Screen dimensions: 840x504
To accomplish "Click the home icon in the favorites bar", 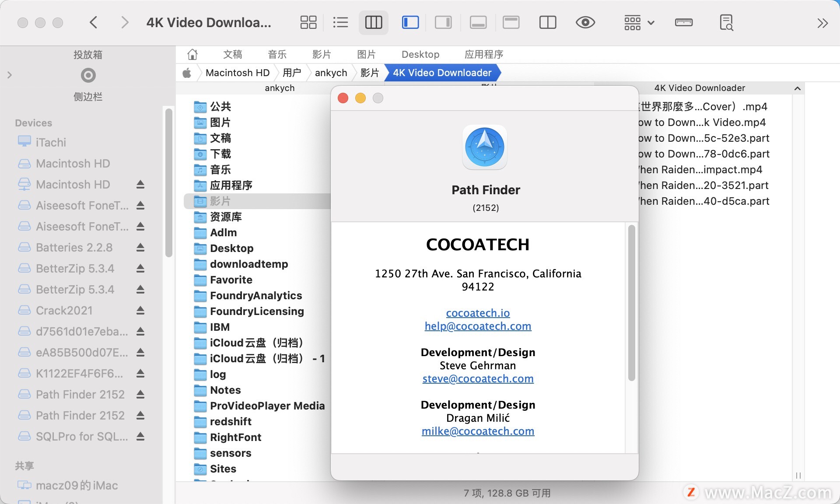I will pyautogui.click(x=192, y=54).
